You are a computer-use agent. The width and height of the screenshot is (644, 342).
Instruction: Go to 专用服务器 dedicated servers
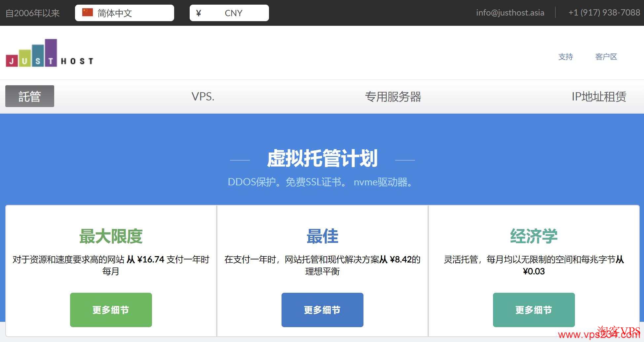[393, 96]
